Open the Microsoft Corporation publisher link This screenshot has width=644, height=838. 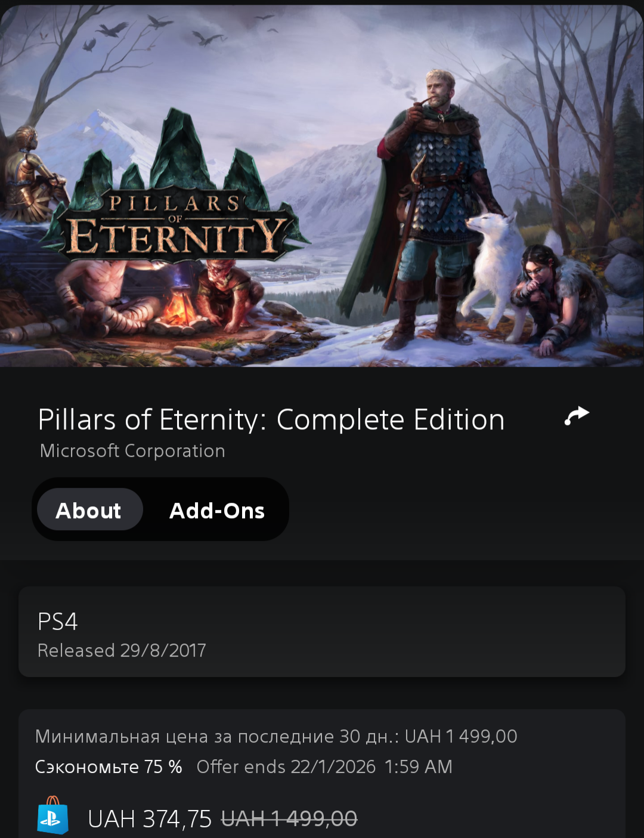click(x=132, y=450)
